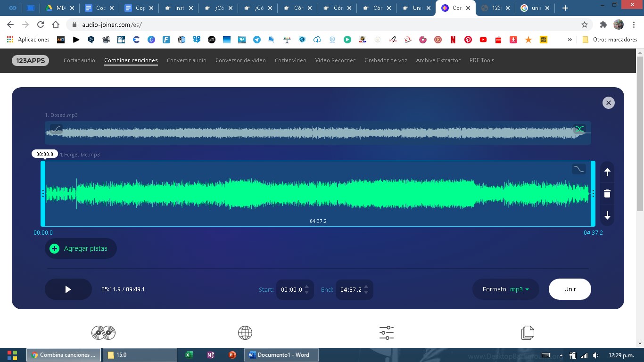Show hidden bookmarks with the chevron arrows
The image size is (644, 362).
point(570,39)
